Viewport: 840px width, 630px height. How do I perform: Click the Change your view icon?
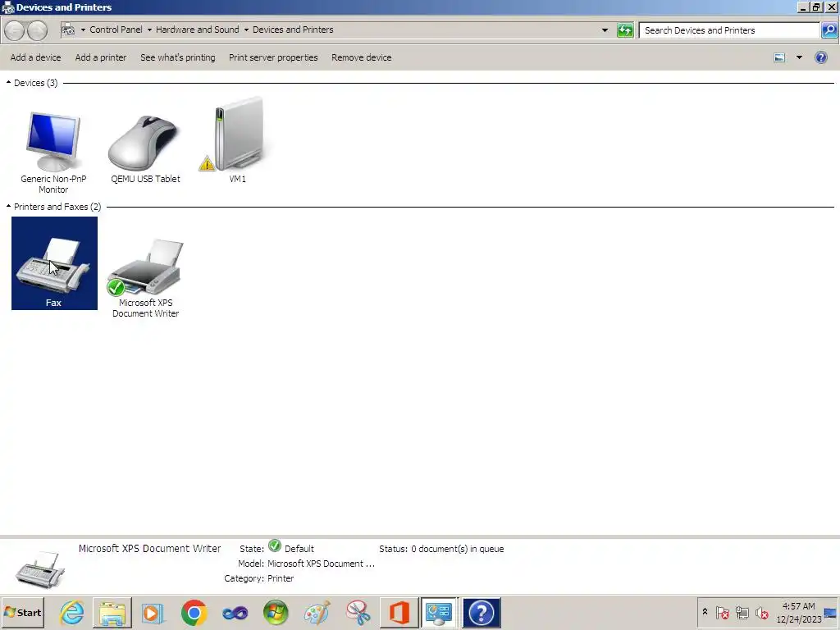779,57
